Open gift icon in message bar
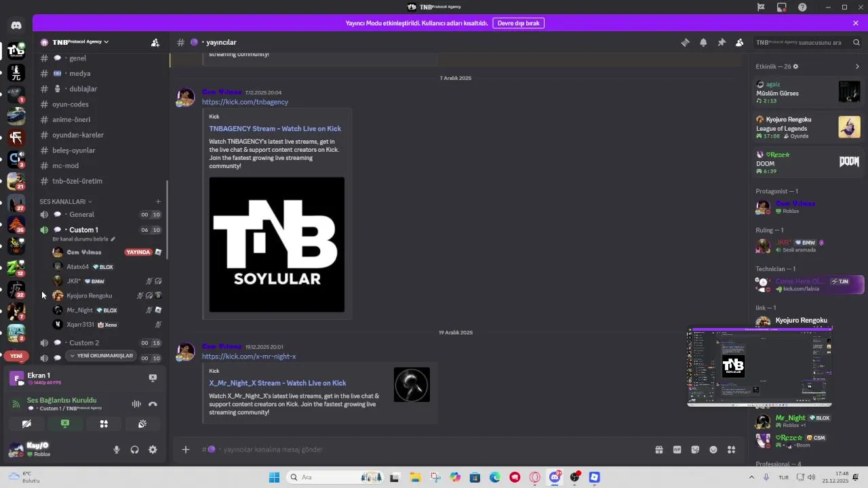This screenshot has width=868, height=488. pyautogui.click(x=658, y=449)
